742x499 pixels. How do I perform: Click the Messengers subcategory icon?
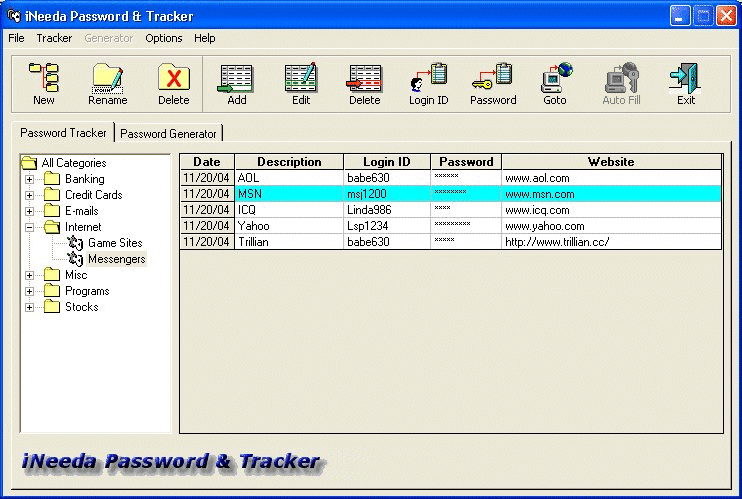coord(75,259)
